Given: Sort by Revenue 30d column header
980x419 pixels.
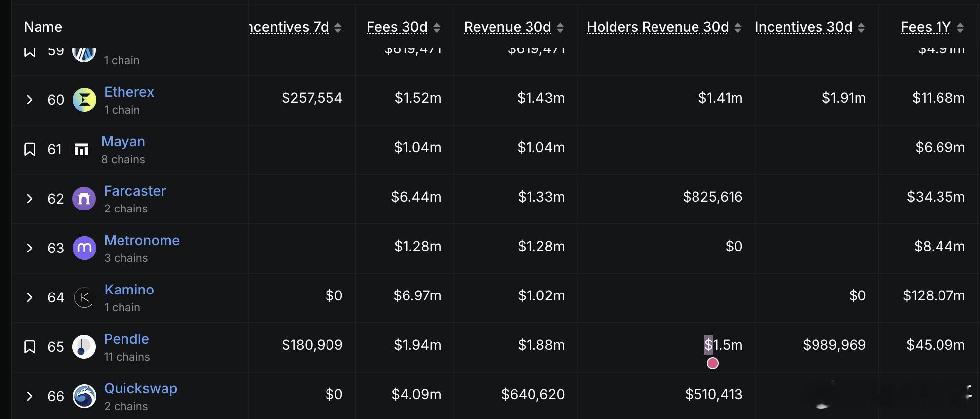Looking at the screenshot, I should [507, 27].
